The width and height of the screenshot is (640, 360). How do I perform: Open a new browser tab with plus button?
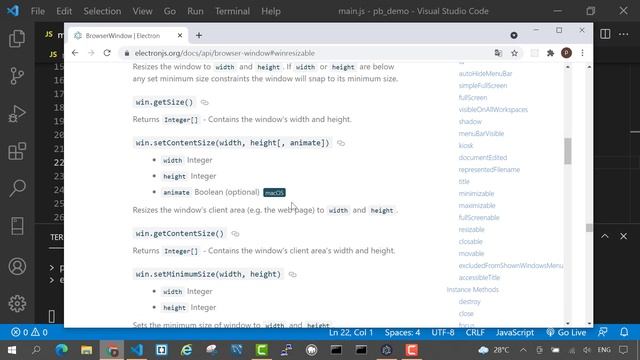point(199,36)
